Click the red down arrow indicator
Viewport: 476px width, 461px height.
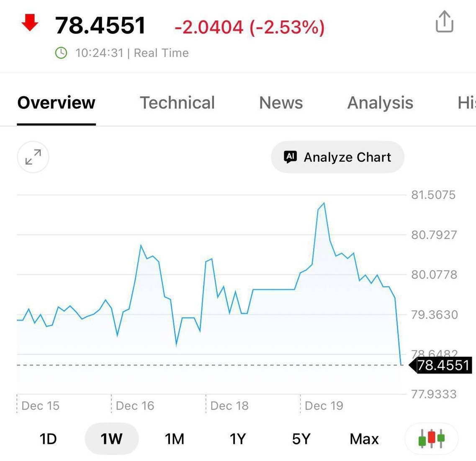pyautogui.click(x=30, y=23)
